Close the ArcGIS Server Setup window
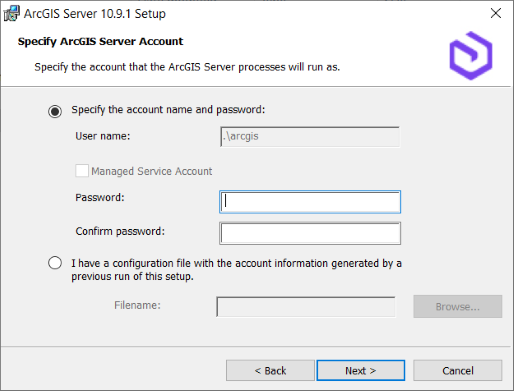Image resolution: width=514 pixels, height=391 pixels. (496, 13)
